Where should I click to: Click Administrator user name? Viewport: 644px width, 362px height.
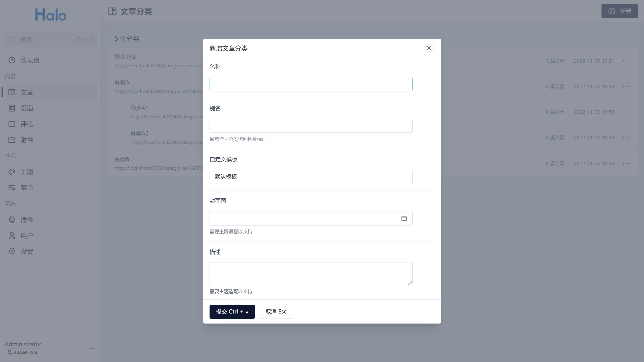coord(23,344)
